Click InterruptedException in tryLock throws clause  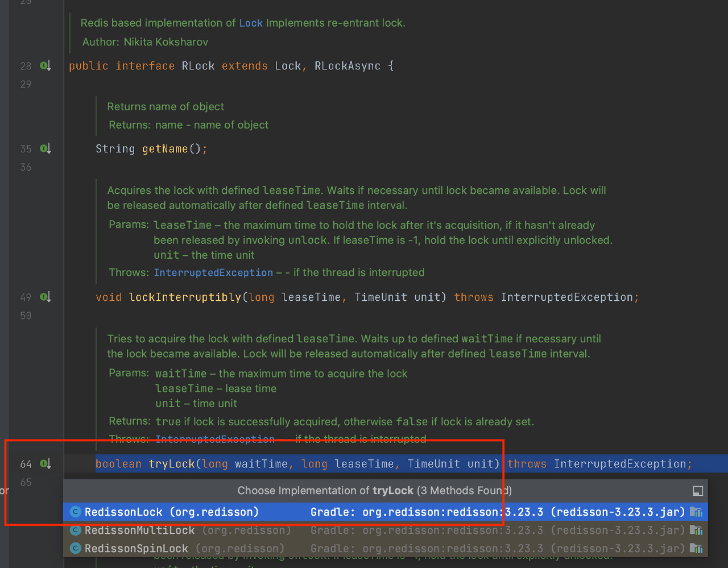[620, 464]
